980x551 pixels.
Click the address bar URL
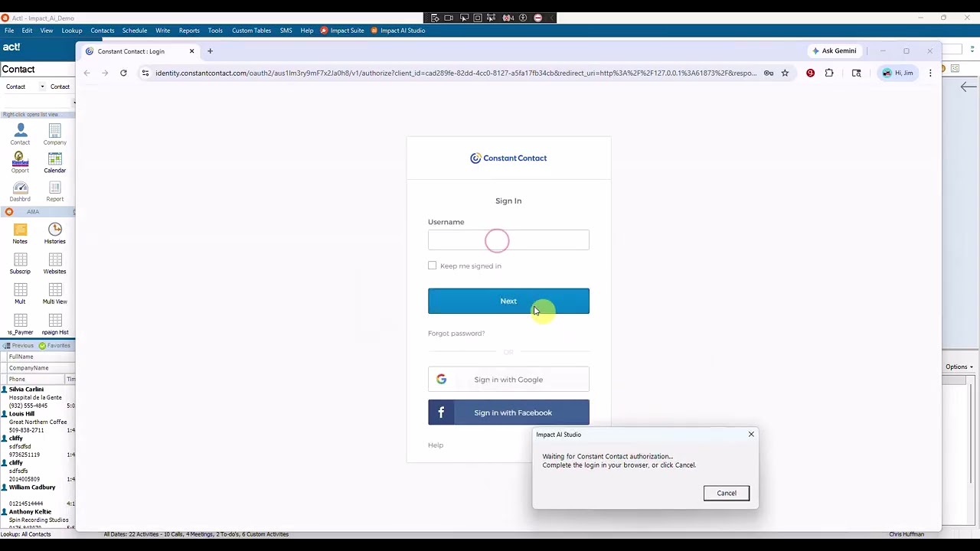pyautogui.click(x=456, y=73)
